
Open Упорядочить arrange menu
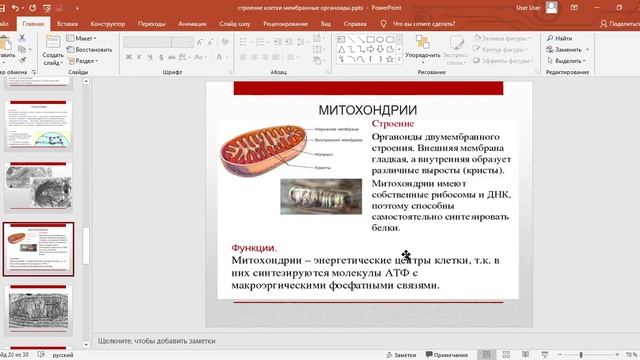point(422,50)
